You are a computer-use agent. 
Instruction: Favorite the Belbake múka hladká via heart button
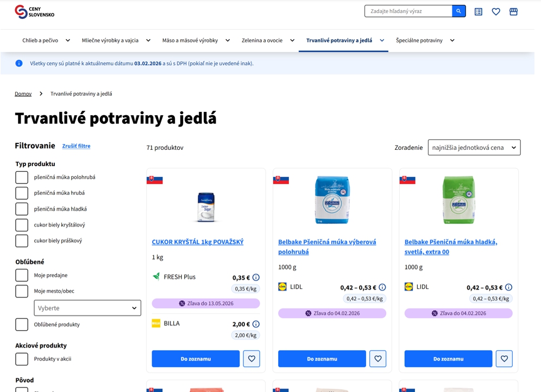[x=504, y=358]
